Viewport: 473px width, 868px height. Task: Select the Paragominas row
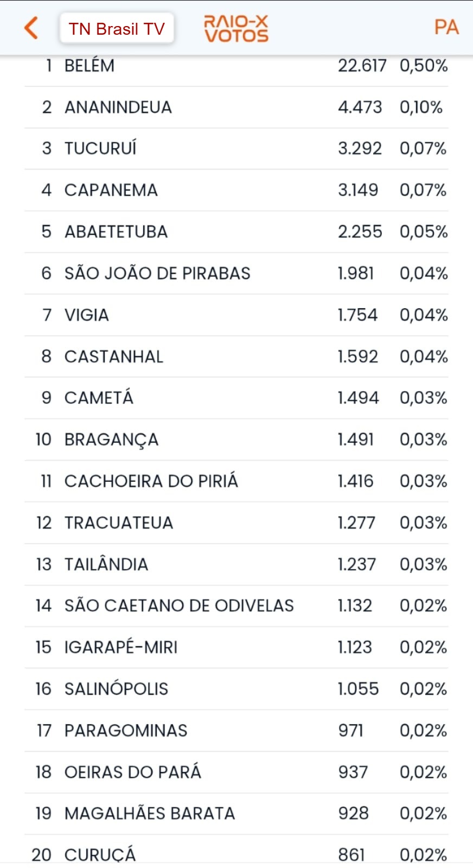(237, 731)
